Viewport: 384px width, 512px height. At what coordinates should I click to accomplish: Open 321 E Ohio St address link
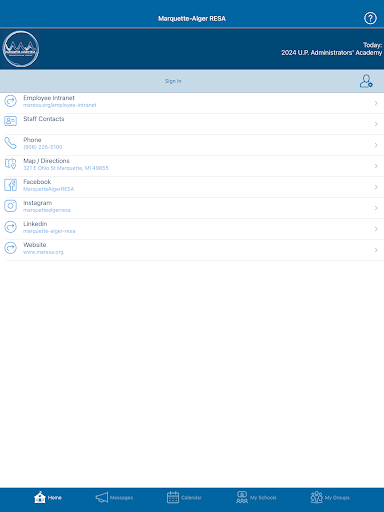click(x=66, y=168)
